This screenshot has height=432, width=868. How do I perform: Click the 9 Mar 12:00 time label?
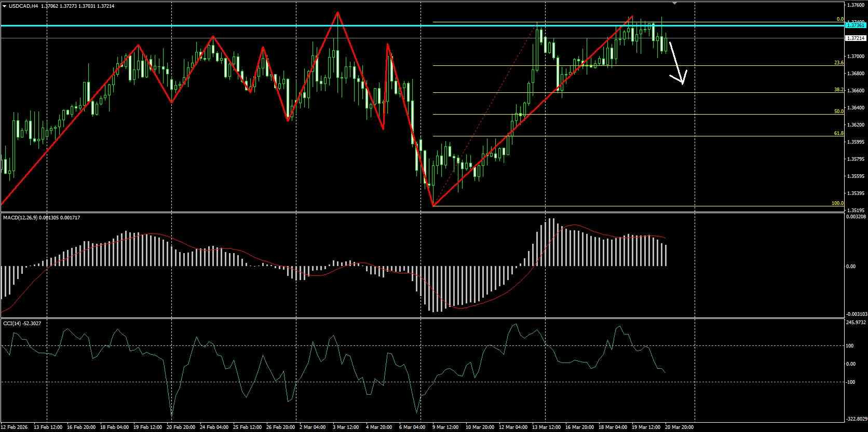(x=445, y=427)
